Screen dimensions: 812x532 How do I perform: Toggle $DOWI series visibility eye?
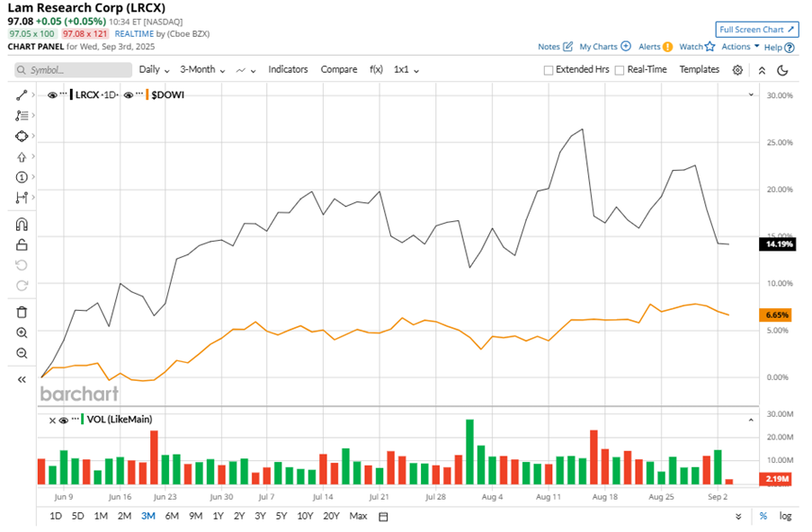(129, 95)
